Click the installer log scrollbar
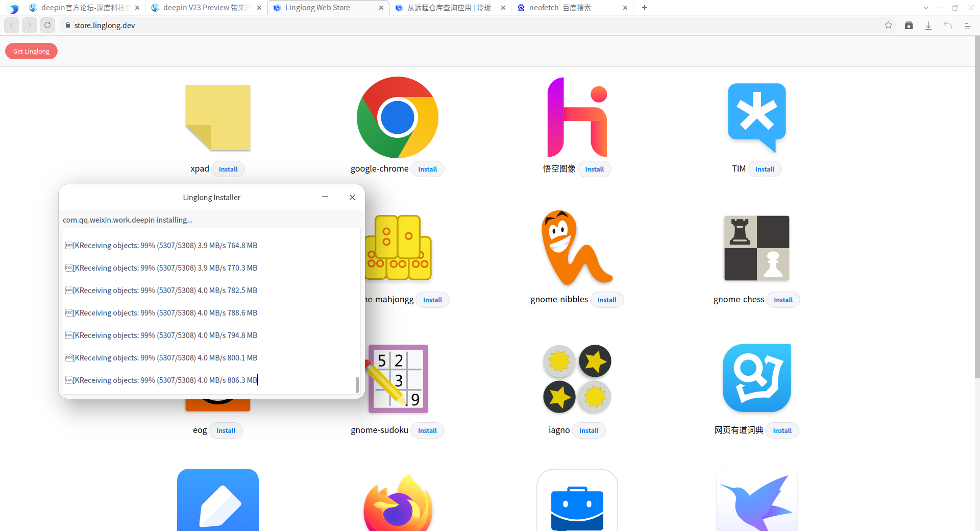This screenshot has width=980, height=531. pos(357,384)
